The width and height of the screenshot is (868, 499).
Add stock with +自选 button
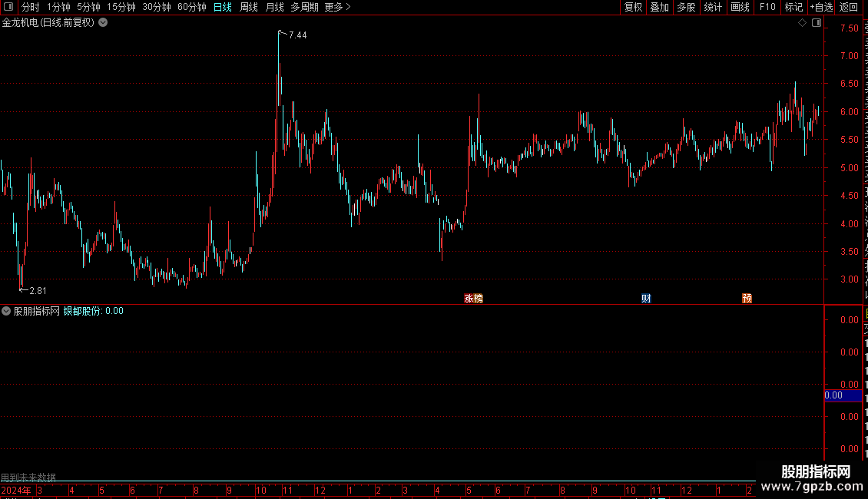coord(821,7)
